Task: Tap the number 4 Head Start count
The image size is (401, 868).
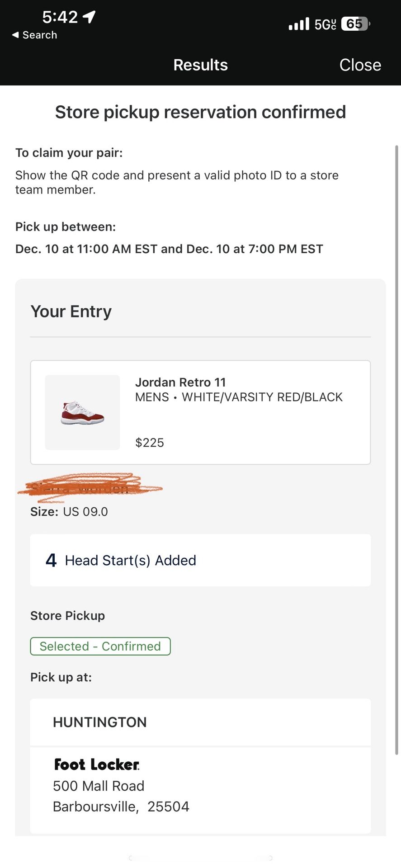Action: point(51,561)
